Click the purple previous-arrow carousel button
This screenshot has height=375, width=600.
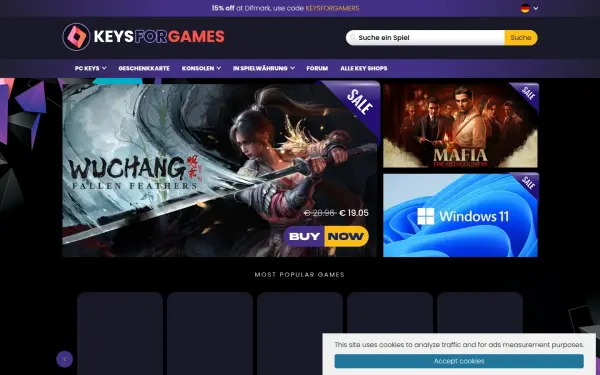pos(64,359)
